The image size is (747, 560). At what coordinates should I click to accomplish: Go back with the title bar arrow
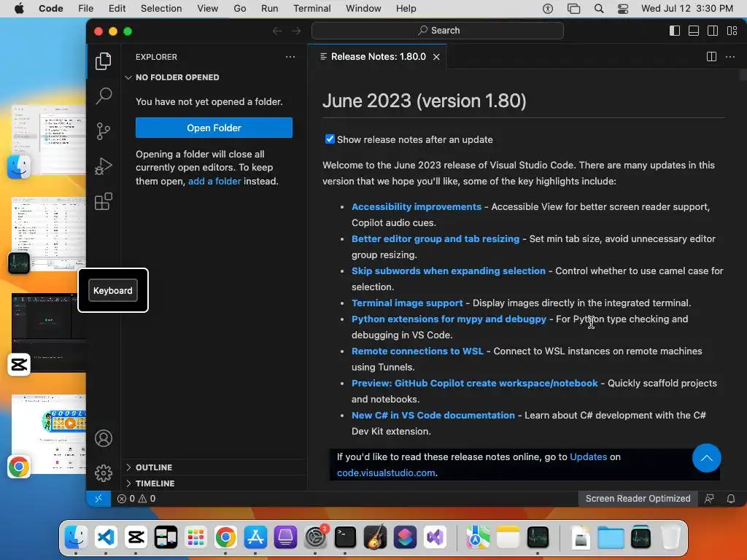pyautogui.click(x=276, y=31)
